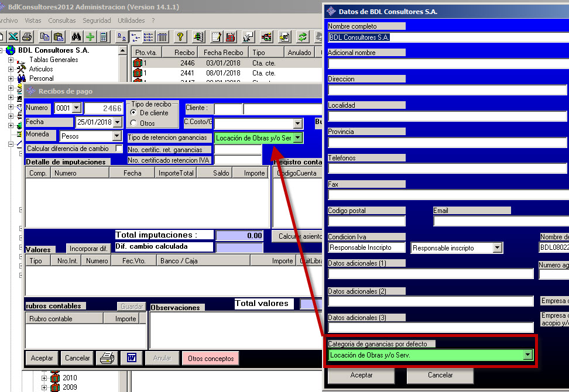Select the 'De cliente' radio option
Image resolution: width=569 pixels, height=392 pixels.
point(133,113)
